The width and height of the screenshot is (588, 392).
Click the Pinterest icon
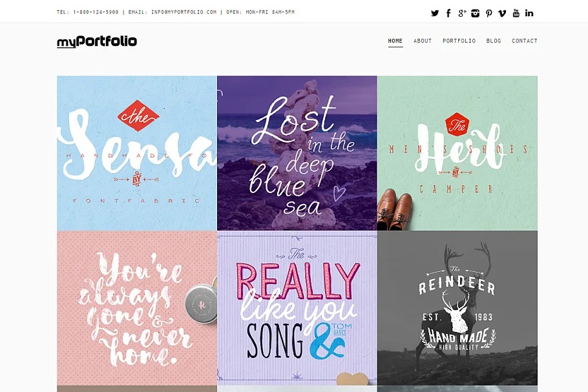[x=488, y=14]
